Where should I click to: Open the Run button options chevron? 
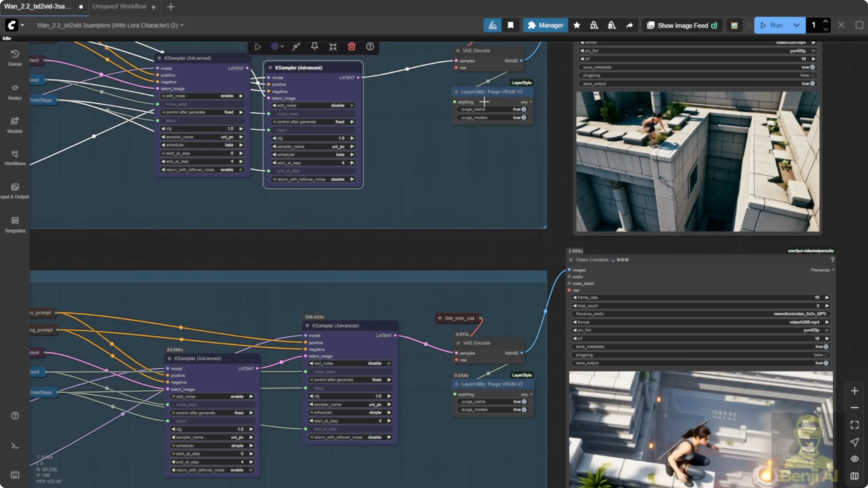(797, 25)
